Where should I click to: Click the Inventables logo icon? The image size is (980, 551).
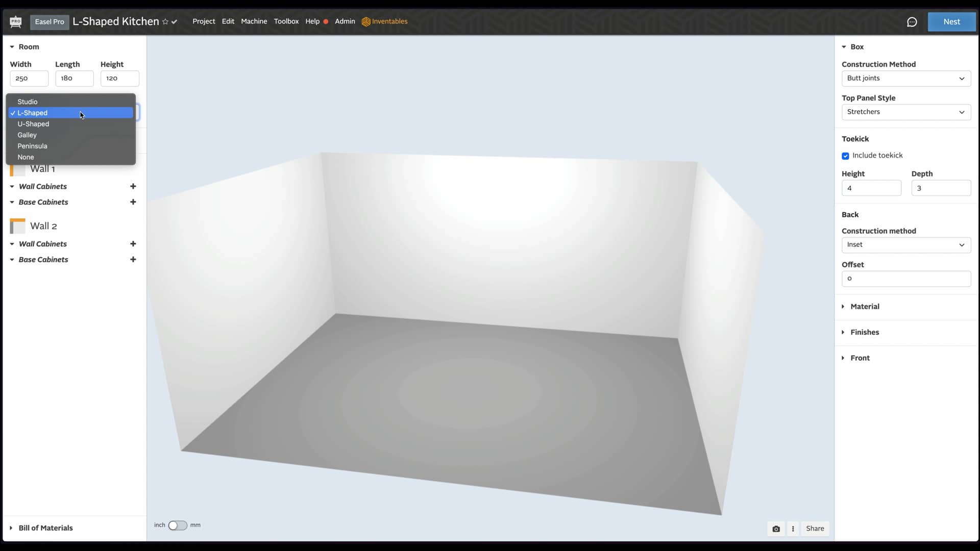pyautogui.click(x=366, y=22)
